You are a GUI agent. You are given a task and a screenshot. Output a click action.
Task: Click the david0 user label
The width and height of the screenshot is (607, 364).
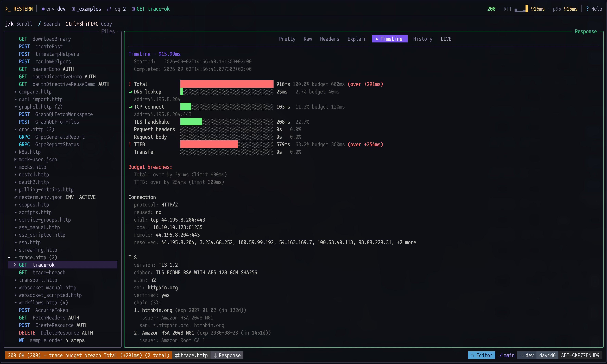[547, 355]
